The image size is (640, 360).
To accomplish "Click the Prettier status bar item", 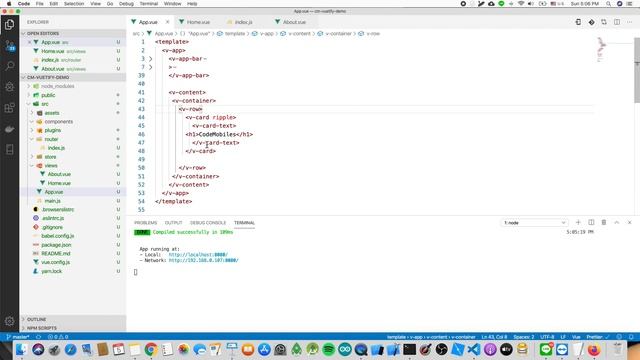I will click(x=598, y=337).
